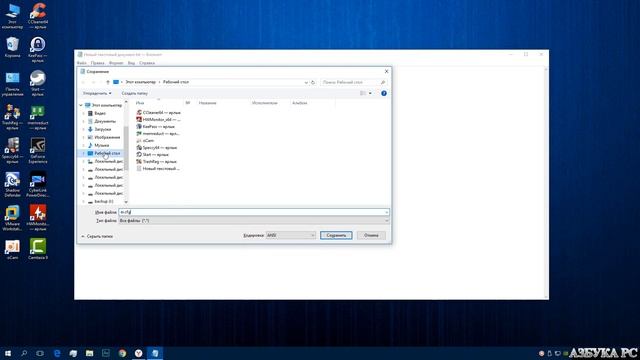Screen dimensions: 640x360
Task: Select the Camtasia 9 desktop icon
Action: pos(38,250)
